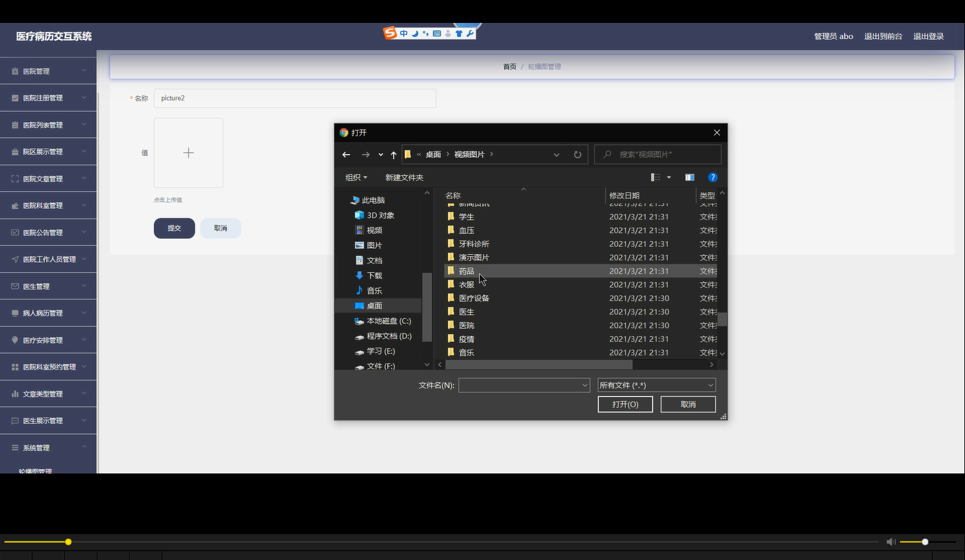Select 3D 对象 in the navigation tree
965x560 pixels.
(380, 215)
